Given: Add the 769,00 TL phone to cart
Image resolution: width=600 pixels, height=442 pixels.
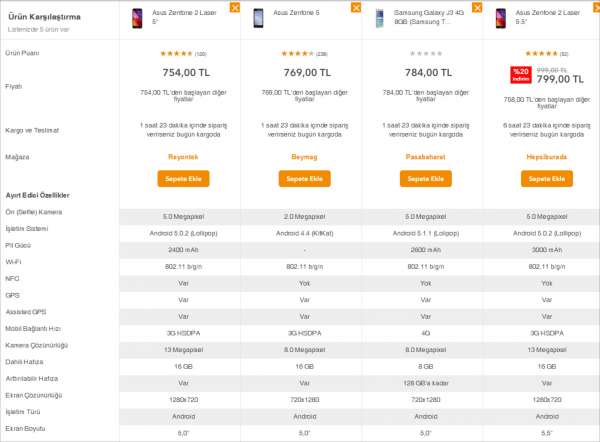Looking at the screenshot, I should pos(305,179).
